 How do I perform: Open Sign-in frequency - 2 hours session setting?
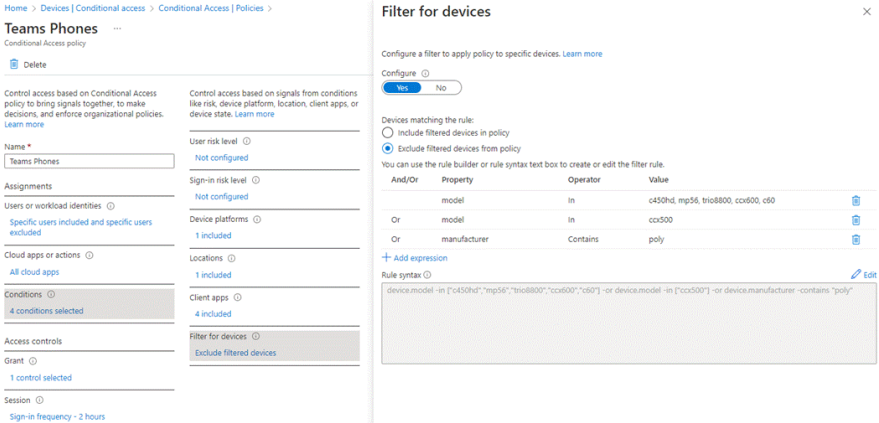point(57,416)
